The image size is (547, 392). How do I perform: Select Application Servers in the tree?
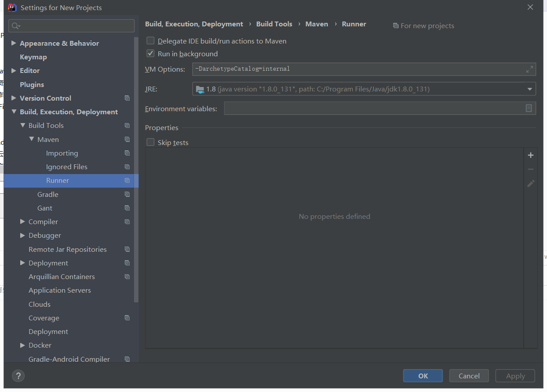[60, 290]
